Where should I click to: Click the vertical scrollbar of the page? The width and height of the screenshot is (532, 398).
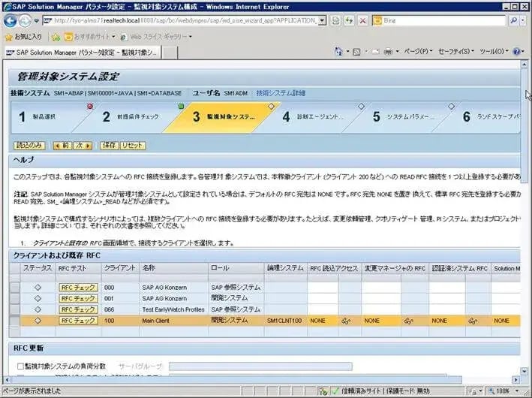tap(524, 225)
